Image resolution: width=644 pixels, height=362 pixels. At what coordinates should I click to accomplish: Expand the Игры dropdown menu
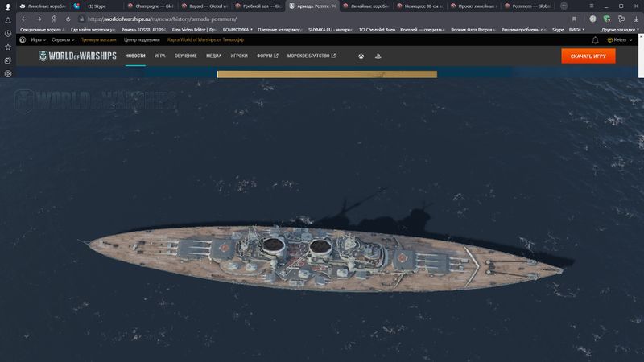pos(38,39)
